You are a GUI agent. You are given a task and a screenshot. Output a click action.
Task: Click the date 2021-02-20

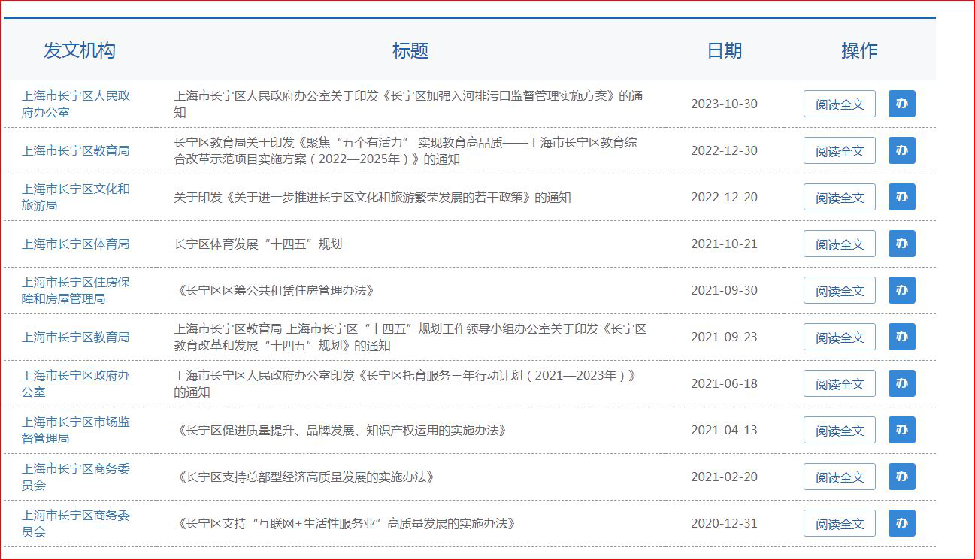pyautogui.click(x=725, y=477)
